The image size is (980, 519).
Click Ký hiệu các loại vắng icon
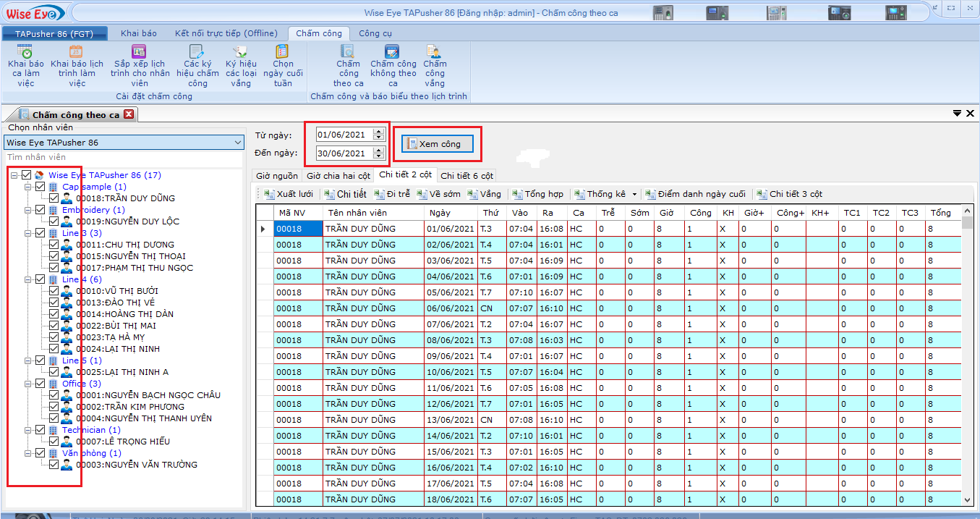click(x=241, y=52)
